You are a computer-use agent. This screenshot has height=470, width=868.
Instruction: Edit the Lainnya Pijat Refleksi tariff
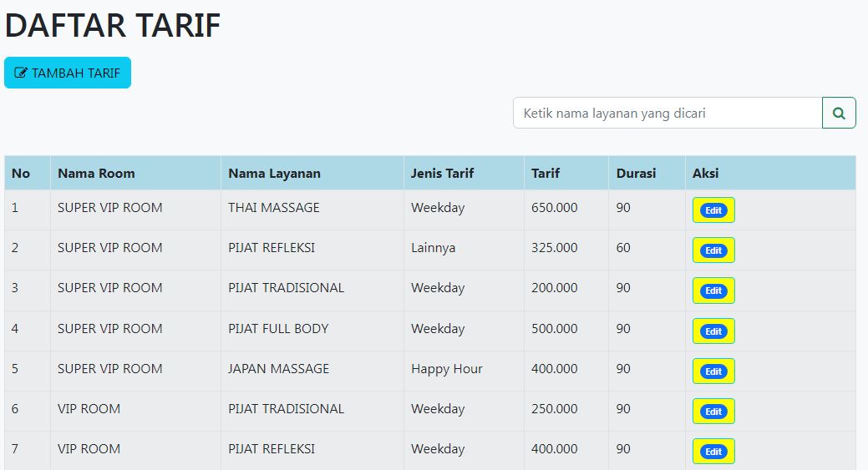pyautogui.click(x=713, y=250)
